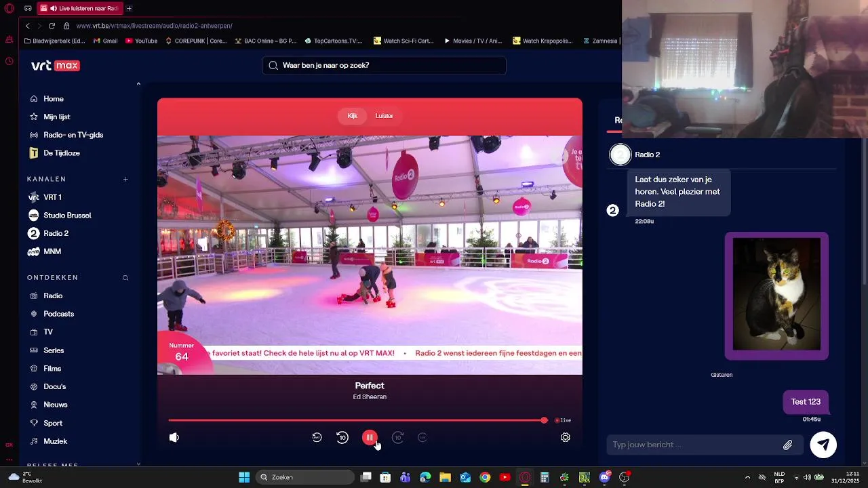Open the Opera menu logo

[x=9, y=8]
